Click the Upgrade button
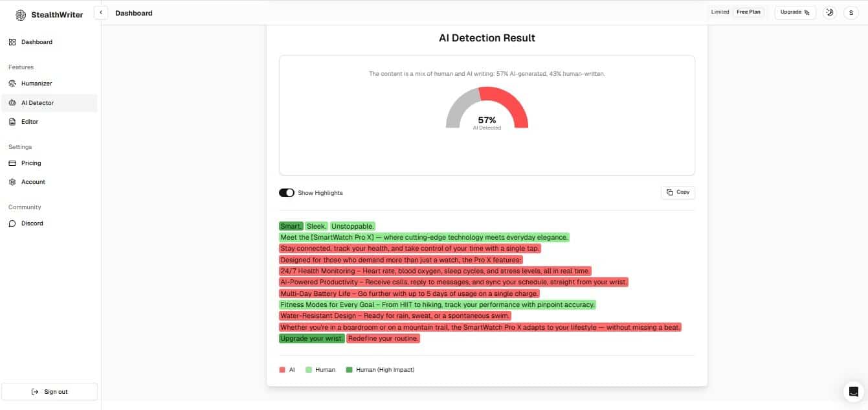Image resolution: width=868 pixels, height=410 pixels. 795,12
